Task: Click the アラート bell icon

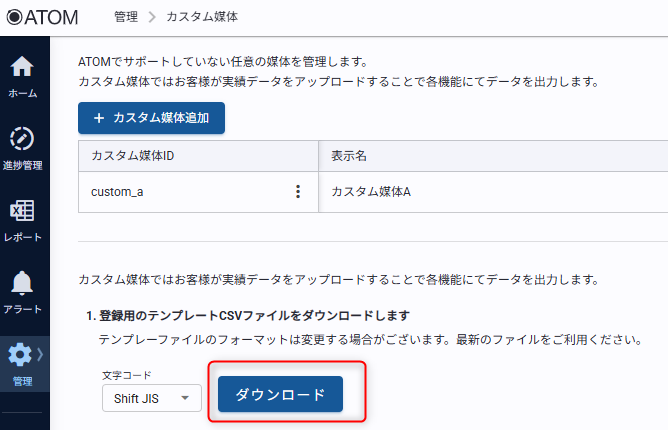Action: (x=22, y=284)
